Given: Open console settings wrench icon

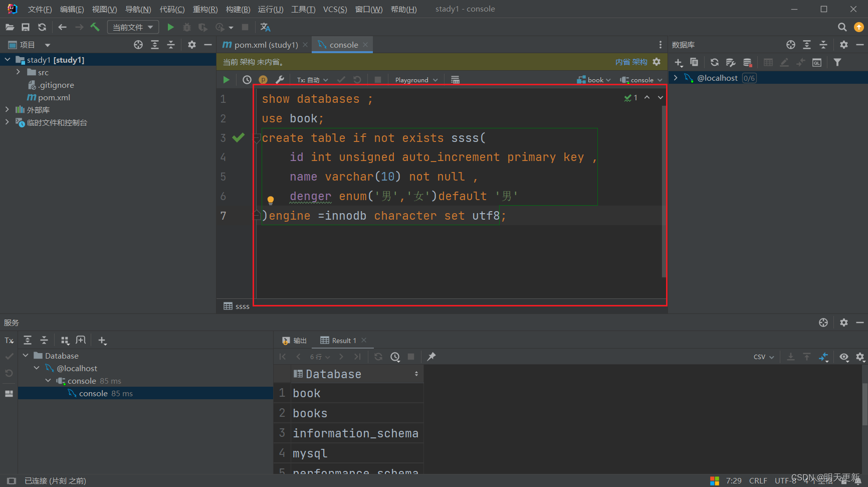Looking at the screenshot, I should pos(280,80).
